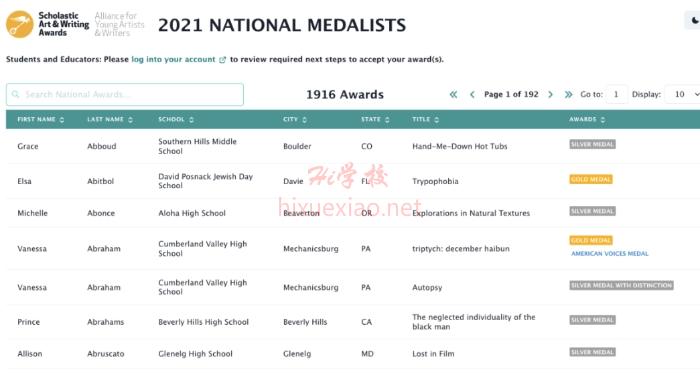Sort table by School column
Image resolution: width=700 pixels, height=373 pixels.
point(176,120)
